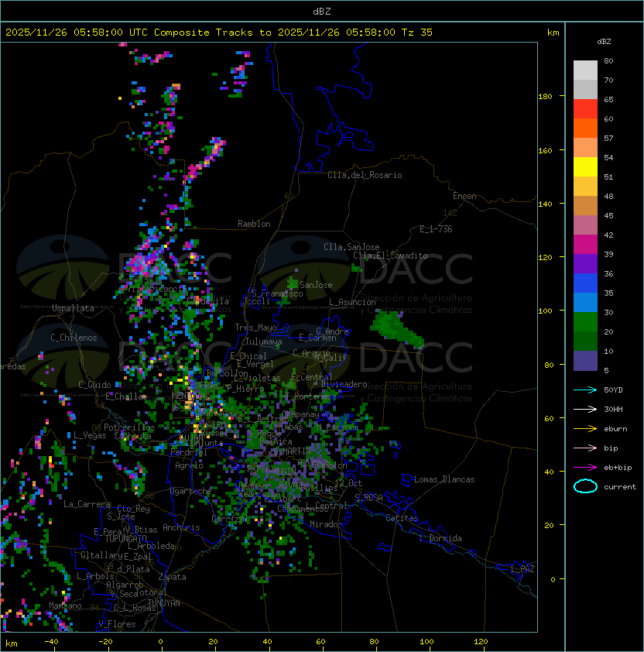This screenshot has height=652, width=644.
Task: Click the E_1-736 station label
Action: click(436, 229)
